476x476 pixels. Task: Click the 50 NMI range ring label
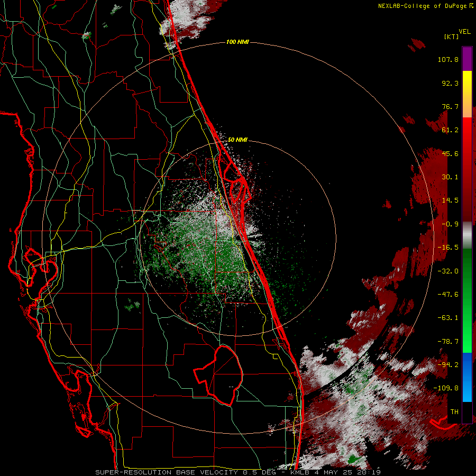pyautogui.click(x=237, y=140)
